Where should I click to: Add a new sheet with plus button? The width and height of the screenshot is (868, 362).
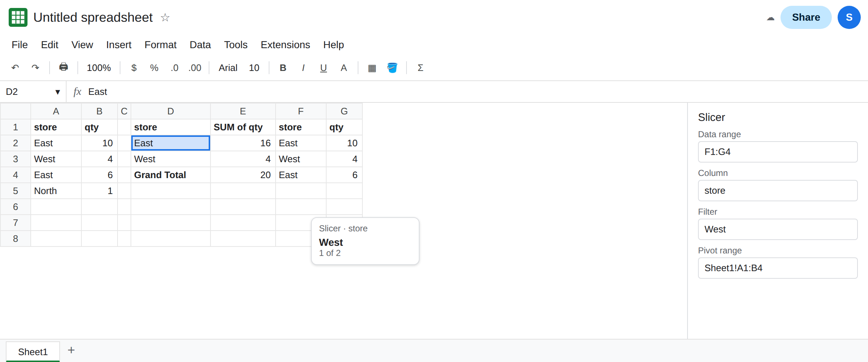pos(71,350)
